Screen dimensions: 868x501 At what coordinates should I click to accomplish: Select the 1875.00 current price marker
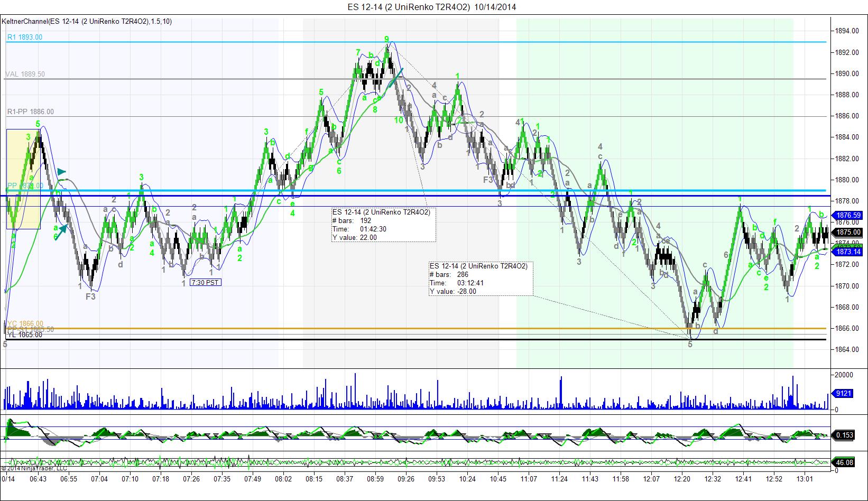847,233
